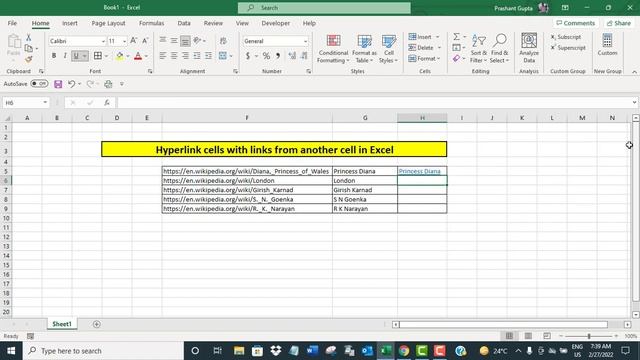
Task: Toggle Underline formatting
Action: pyautogui.click(x=76, y=56)
